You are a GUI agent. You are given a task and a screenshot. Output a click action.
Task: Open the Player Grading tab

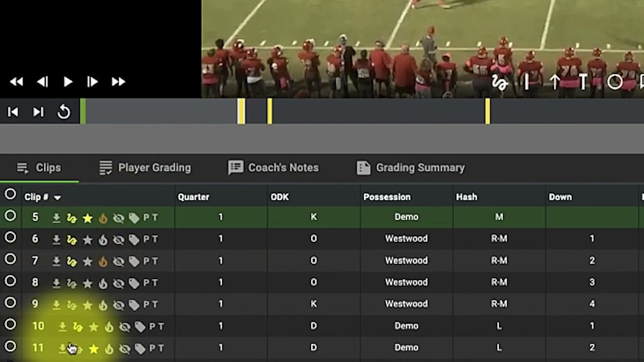click(145, 168)
